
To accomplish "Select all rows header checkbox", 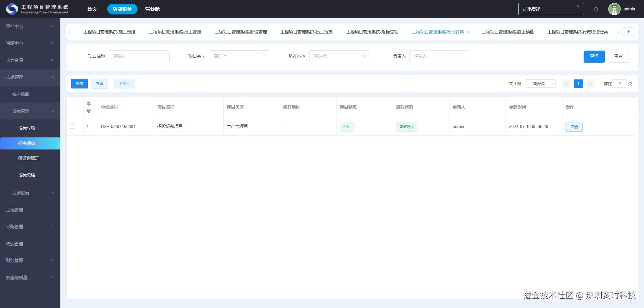I will (72, 107).
